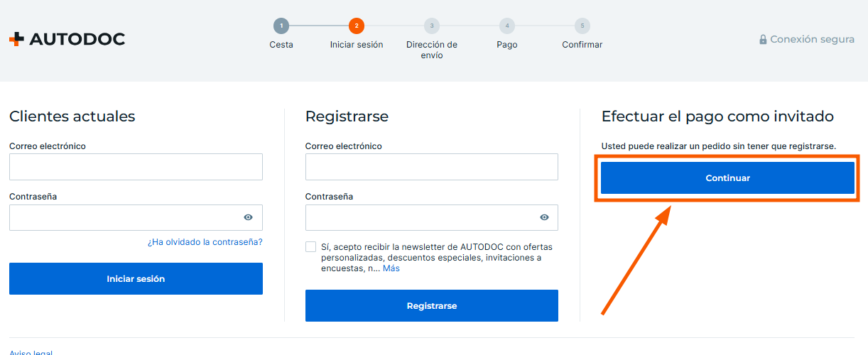Screen dimensions: 868x355
Task: Check the AUTODOC newsletter acceptance box
Action: click(311, 247)
